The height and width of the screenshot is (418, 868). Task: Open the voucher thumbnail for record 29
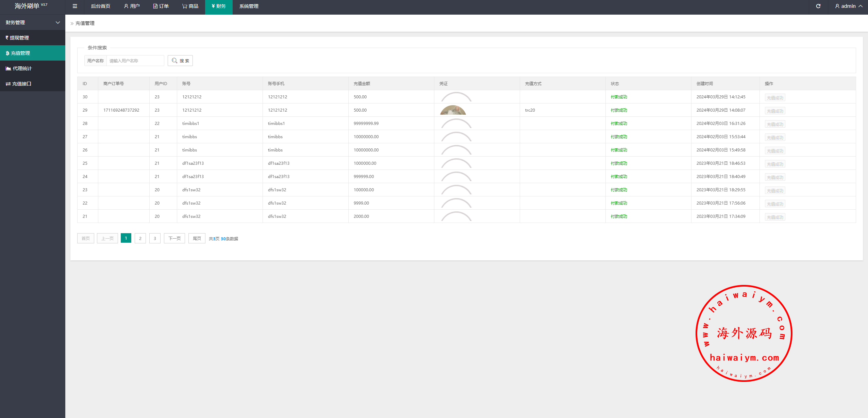pyautogui.click(x=453, y=110)
